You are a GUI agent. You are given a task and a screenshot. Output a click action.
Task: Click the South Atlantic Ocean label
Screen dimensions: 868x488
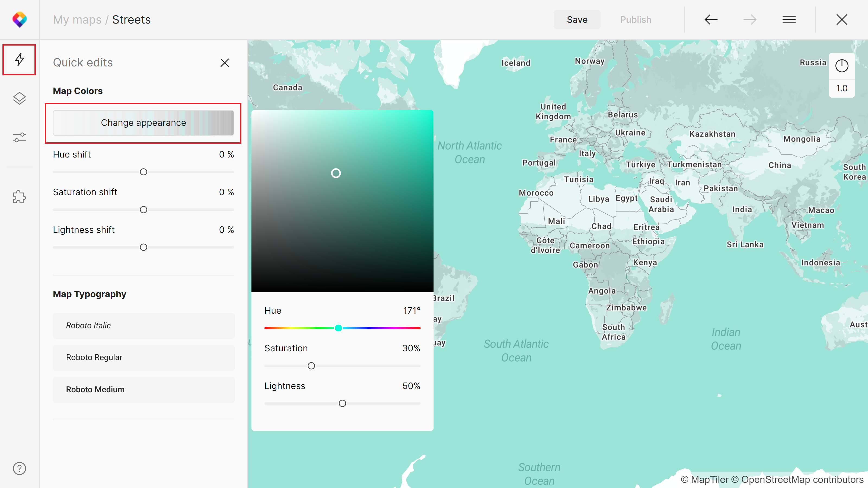click(x=516, y=351)
